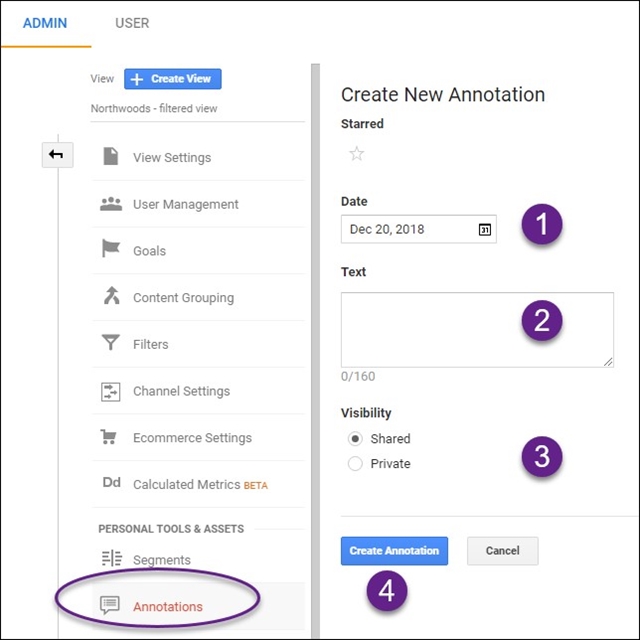Screen dimensions: 640x640
Task: Switch to the ADMIN tab
Action: point(45,23)
